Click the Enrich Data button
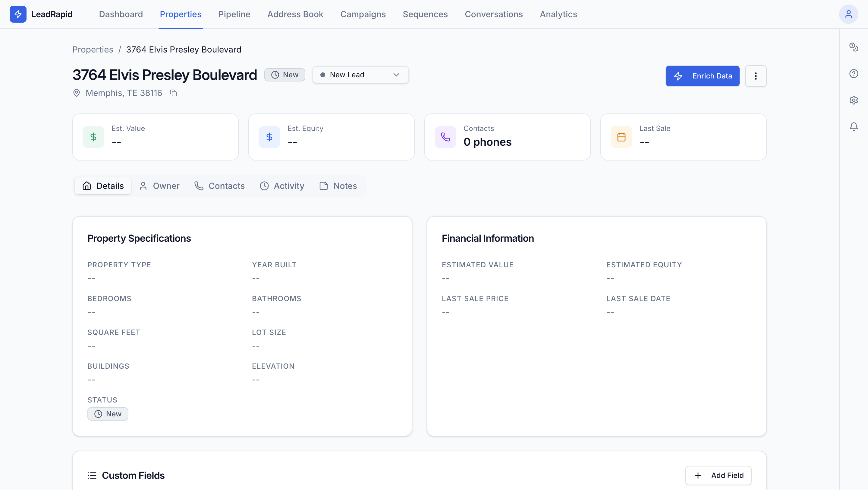The image size is (868, 490). coord(703,76)
